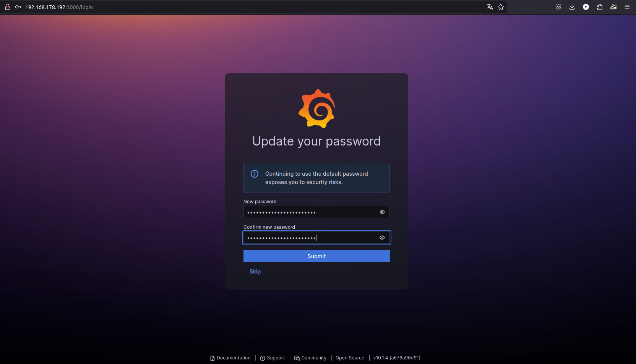This screenshot has height=364, width=636.
Task: Bookmark this page with the star icon
Action: pos(501,7)
